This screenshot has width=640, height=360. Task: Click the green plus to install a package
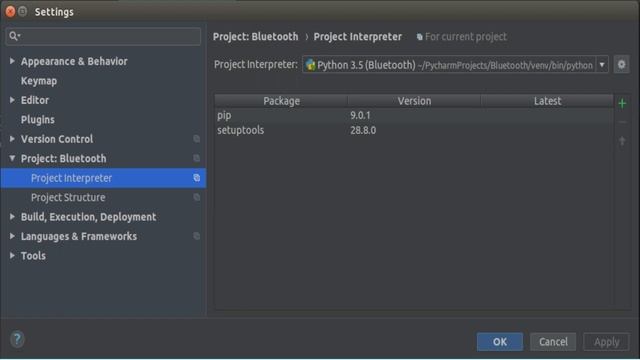[x=622, y=103]
